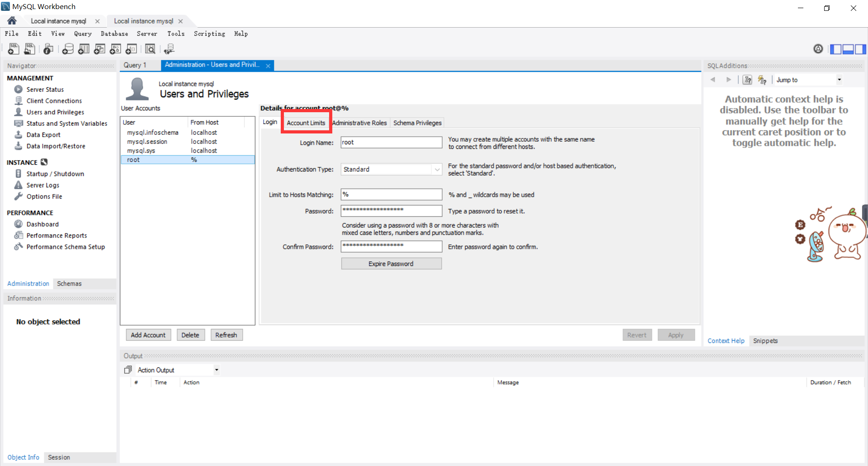This screenshot has width=868, height=466.
Task: Toggle the left sidebar panel visibility
Action: 836,49
